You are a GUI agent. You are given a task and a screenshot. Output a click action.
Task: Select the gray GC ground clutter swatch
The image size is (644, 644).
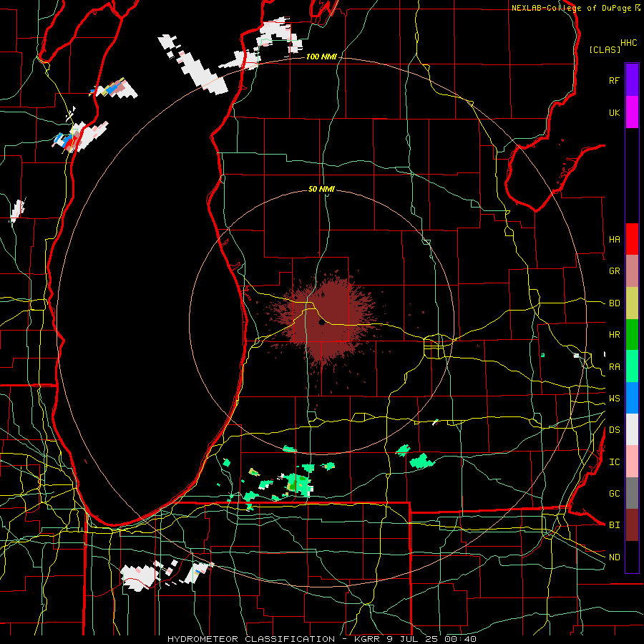tap(632, 493)
